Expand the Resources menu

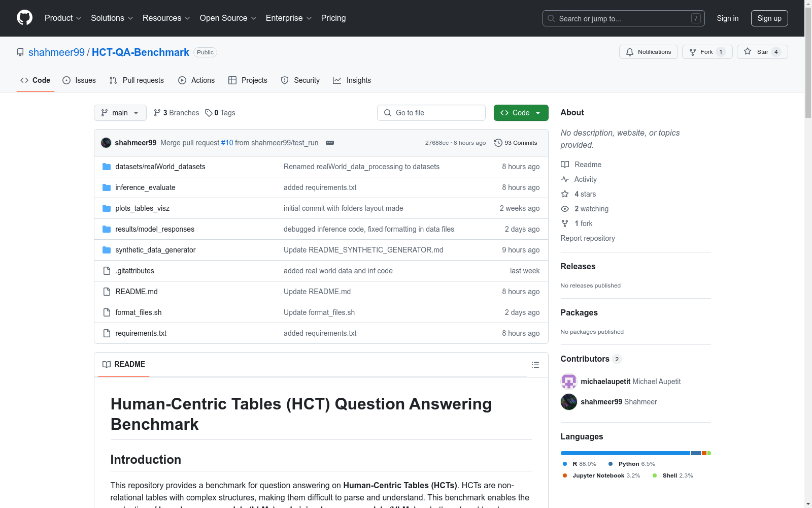coord(166,18)
